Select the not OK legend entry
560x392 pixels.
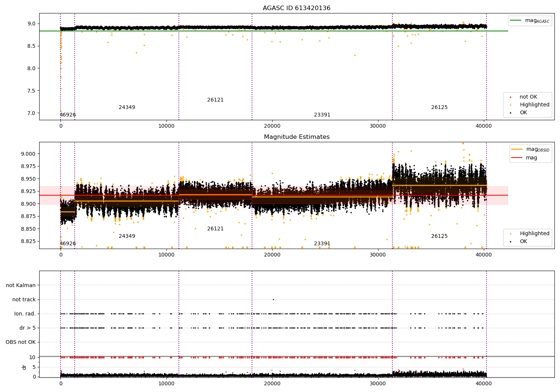pyautogui.click(x=528, y=97)
